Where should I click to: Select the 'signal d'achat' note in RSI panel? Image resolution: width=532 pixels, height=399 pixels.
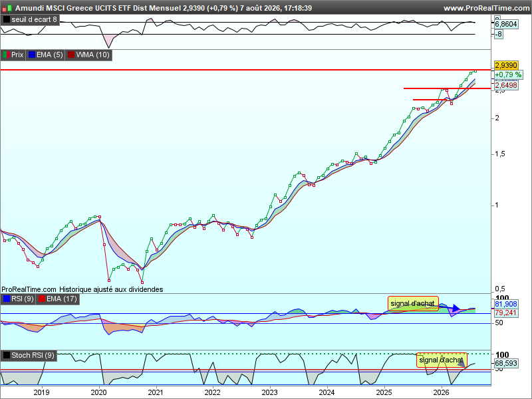(x=413, y=303)
